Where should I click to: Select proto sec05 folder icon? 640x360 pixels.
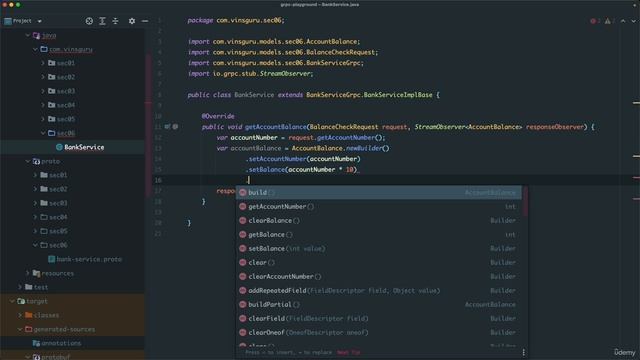coord(44,231)
